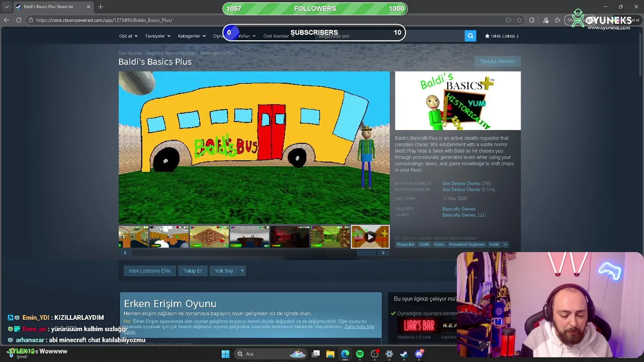Select the Korku tag
This screenshot has width=644, height=362.
pyautogui.click(x=439, y=244)
